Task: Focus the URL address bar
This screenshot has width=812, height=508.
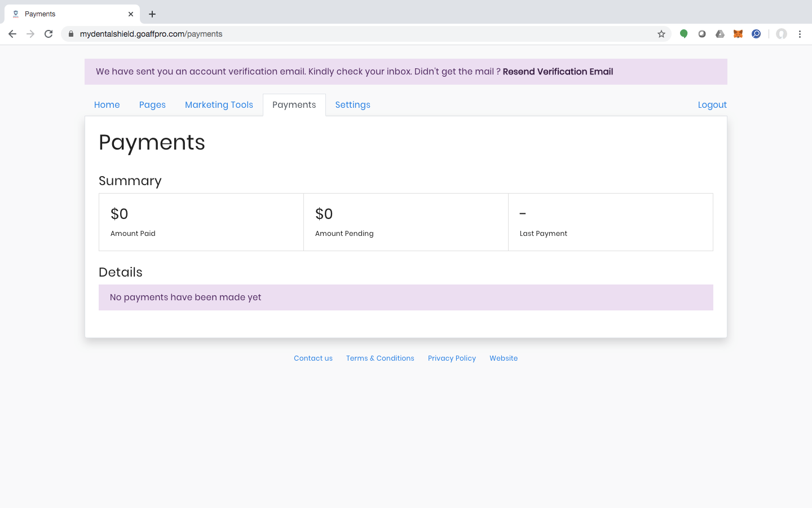Action: 361,34
